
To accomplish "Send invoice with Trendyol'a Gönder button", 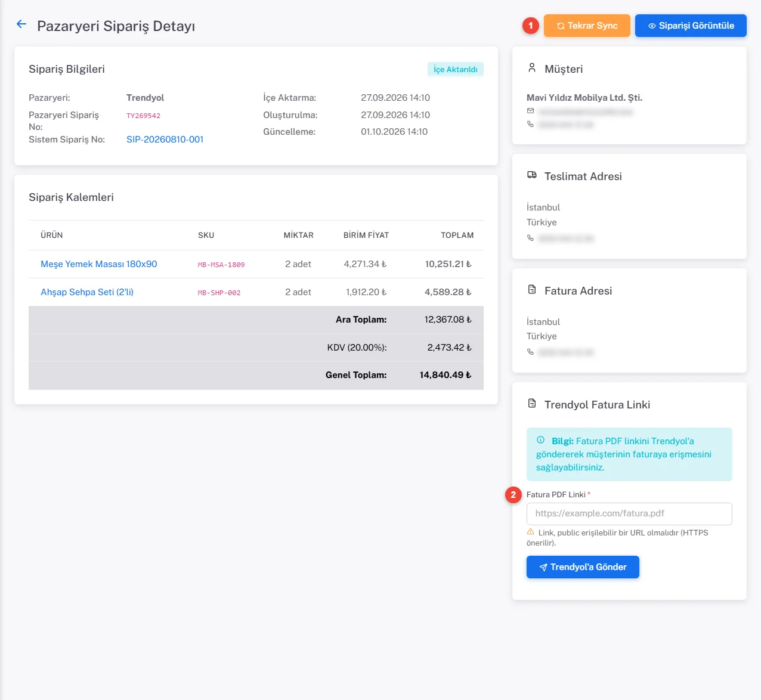I will click(x=583, y=567).
